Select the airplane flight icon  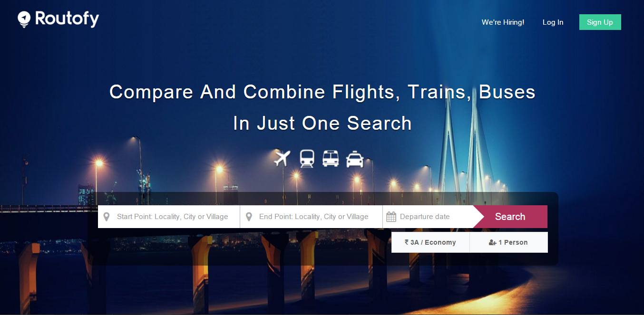coord(283,158)
